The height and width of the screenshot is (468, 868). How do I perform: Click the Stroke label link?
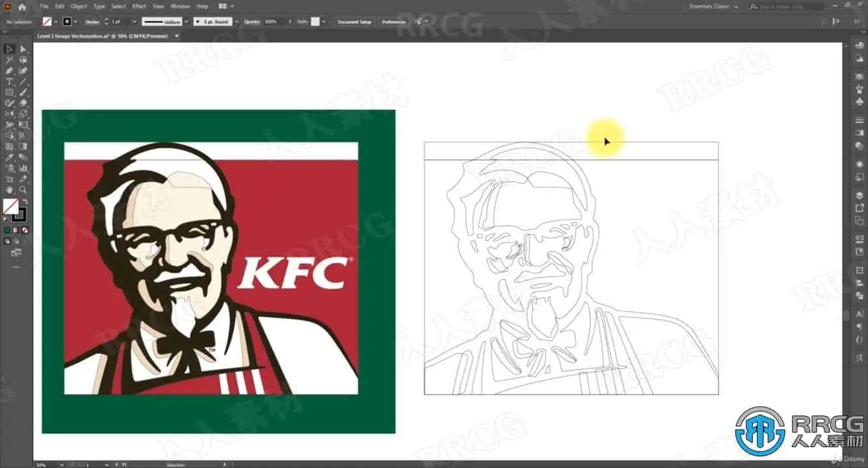click(x=92, y=21)
